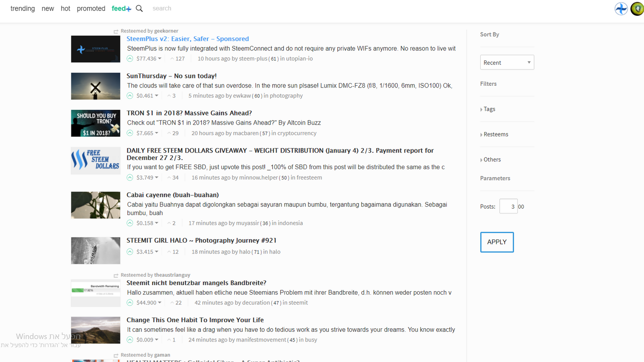This screenshot has width=644, height=362.
Task: Open the SteemPlus icon in the top bar
Action: tap(621, 8)
